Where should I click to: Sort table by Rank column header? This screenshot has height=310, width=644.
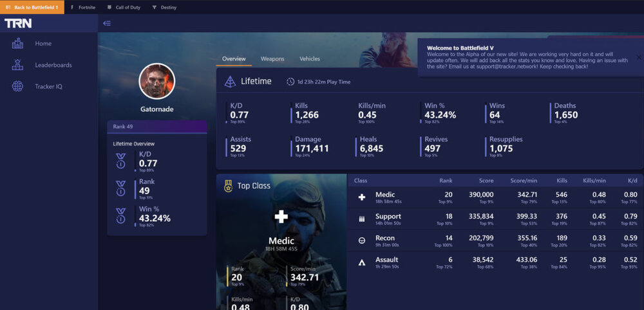tap(446, 181)
